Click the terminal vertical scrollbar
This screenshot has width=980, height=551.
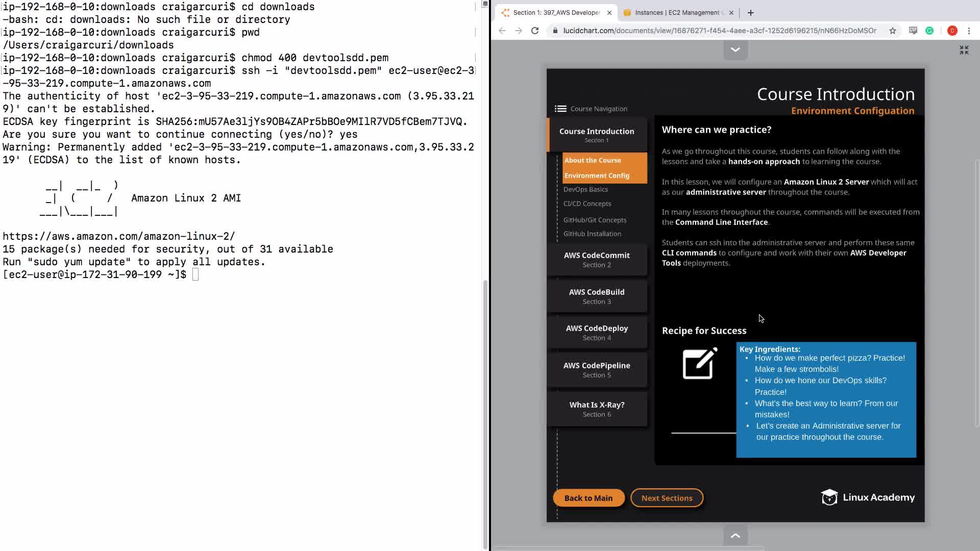point(485,413)
